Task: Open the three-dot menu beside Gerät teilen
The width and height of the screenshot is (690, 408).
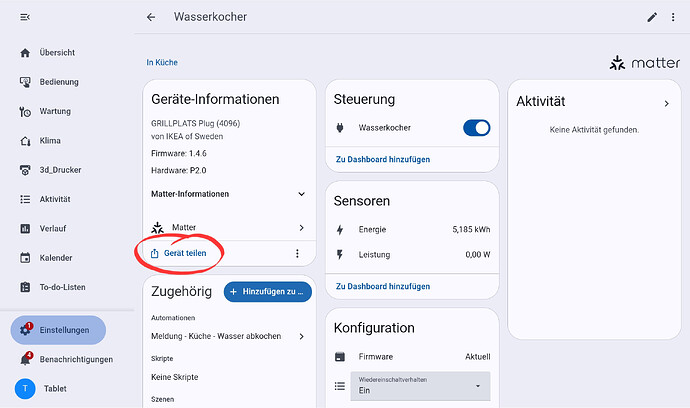Action: [x=297, y=254]
